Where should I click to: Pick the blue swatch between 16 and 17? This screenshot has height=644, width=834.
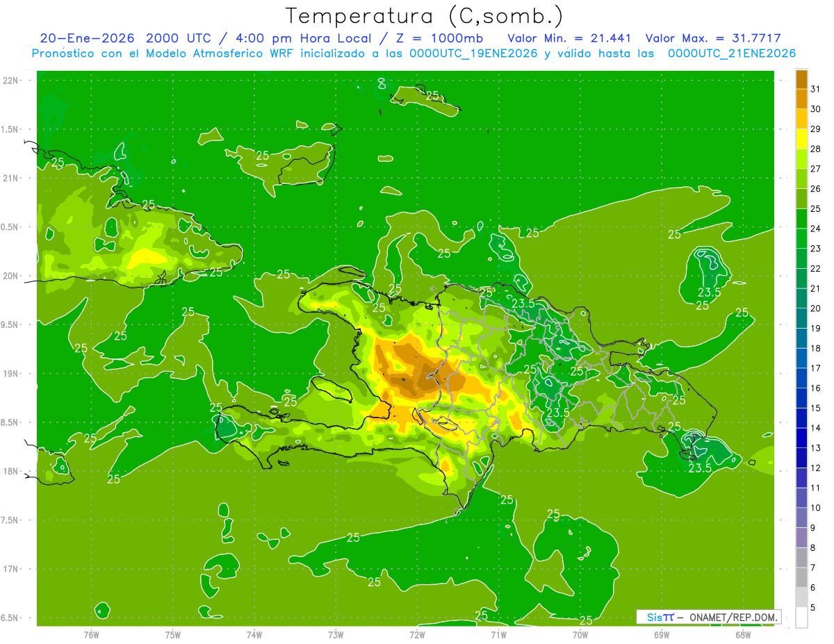tap(801, 378)
